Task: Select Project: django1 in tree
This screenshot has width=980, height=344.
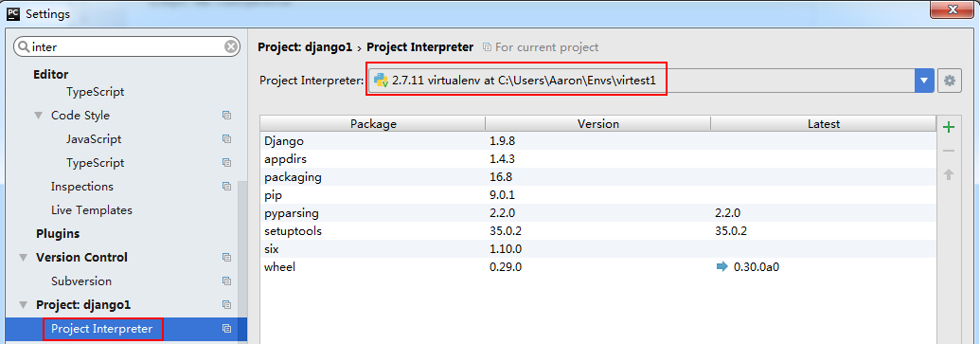Action: (83, 304)
